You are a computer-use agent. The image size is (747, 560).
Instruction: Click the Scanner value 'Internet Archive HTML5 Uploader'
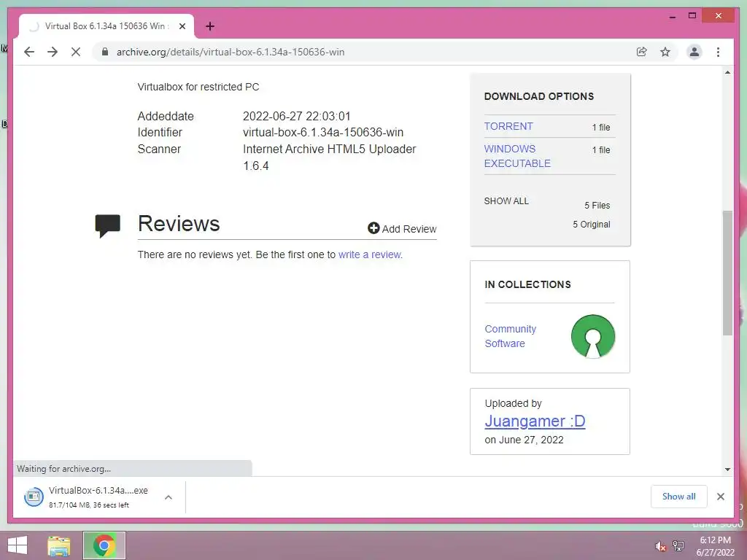329,149
